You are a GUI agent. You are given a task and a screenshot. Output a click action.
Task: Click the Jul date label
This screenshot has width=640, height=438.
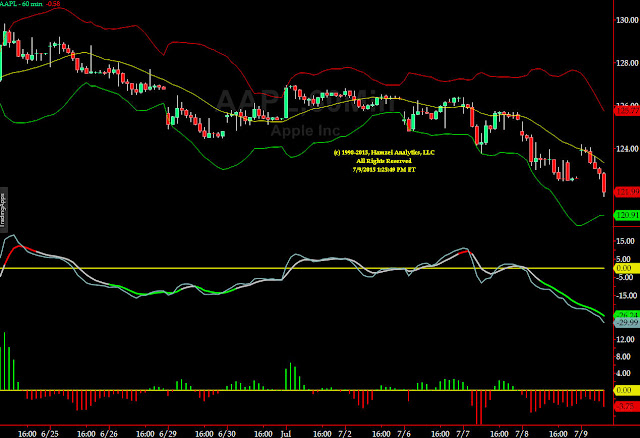[x=286, y=434]
